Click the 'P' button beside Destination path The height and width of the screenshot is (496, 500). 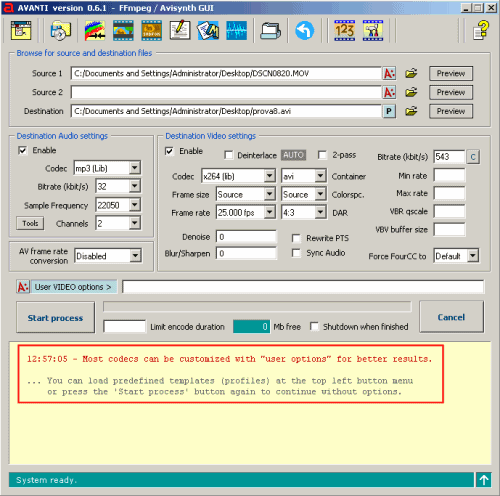[389, 111]
